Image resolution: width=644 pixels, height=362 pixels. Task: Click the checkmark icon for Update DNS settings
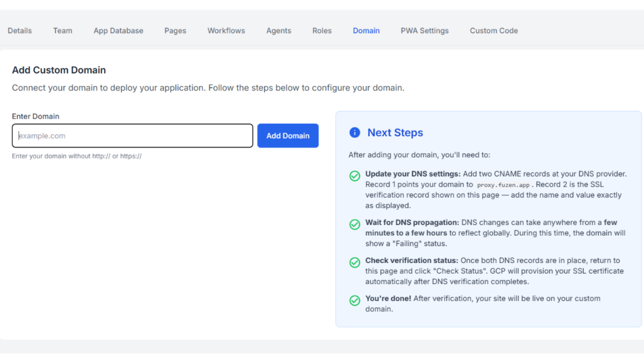[355, 176]
